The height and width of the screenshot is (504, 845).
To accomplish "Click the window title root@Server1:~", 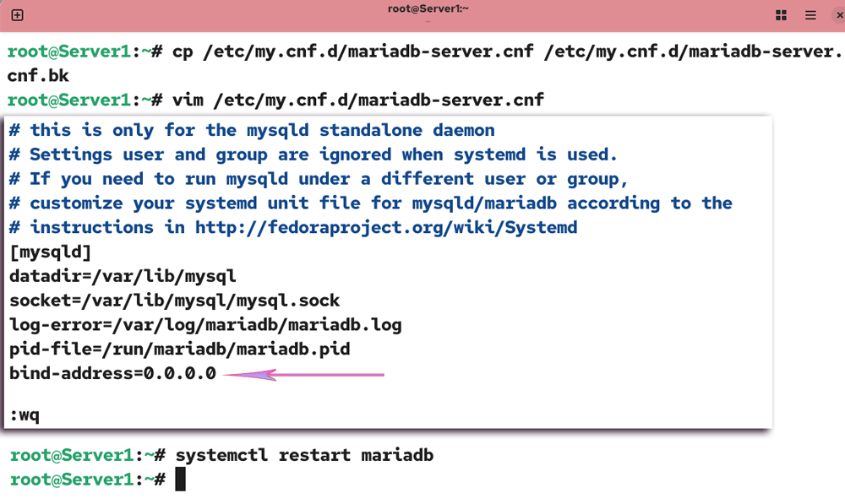I will [x=428, y=8].
